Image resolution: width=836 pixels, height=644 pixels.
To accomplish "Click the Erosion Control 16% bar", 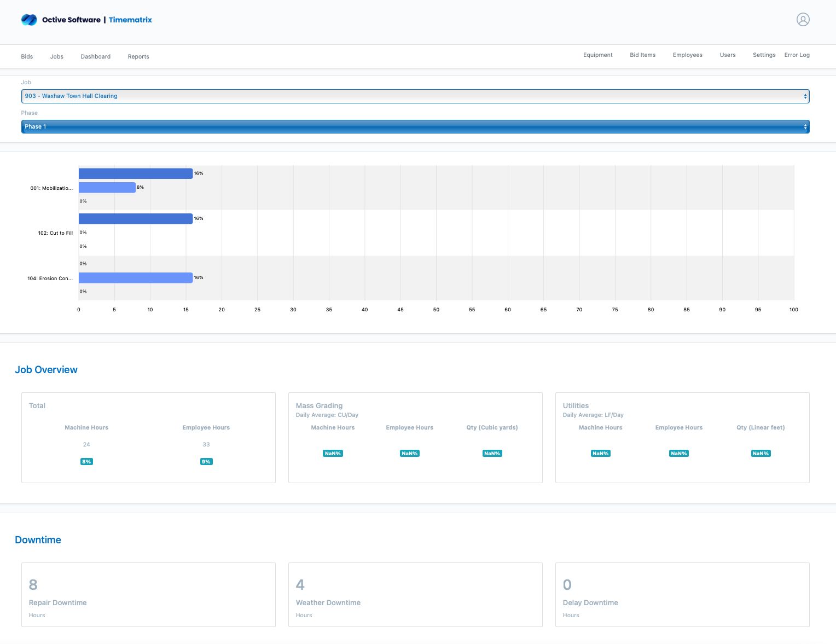I will coord(135,278).
